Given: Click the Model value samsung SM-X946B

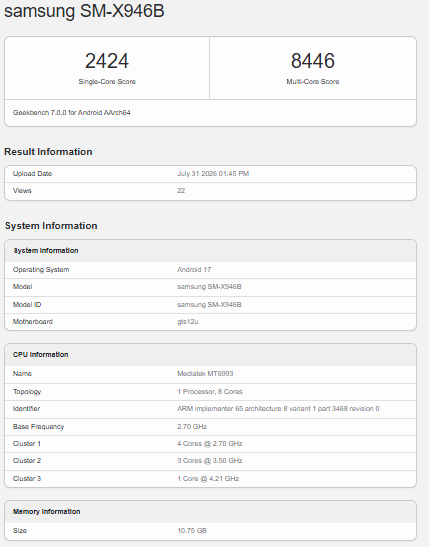Looking at the screenshot, I should [x=209, y=287].
